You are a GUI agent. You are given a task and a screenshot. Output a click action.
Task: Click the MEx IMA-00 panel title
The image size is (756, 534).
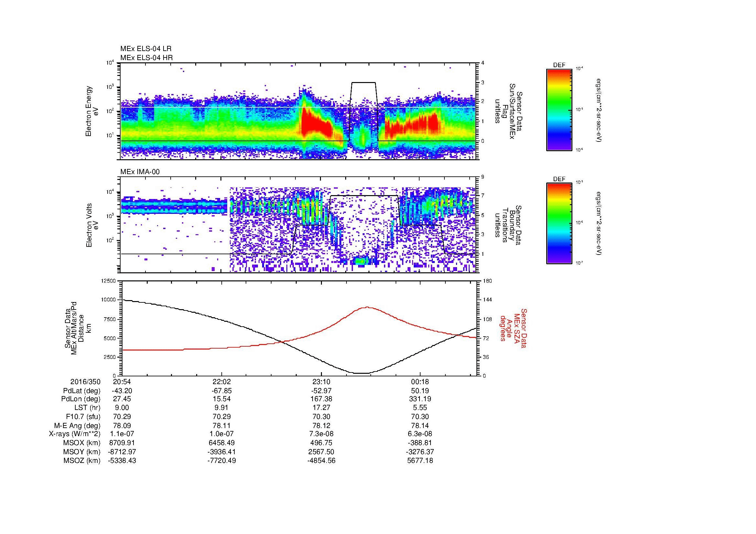140,172
